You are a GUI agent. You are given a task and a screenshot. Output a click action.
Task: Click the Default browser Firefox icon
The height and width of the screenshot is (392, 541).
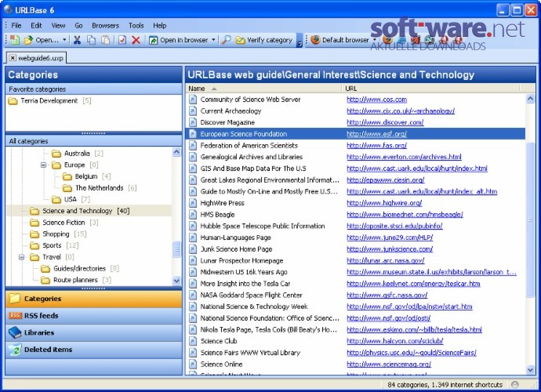(315, 40)
